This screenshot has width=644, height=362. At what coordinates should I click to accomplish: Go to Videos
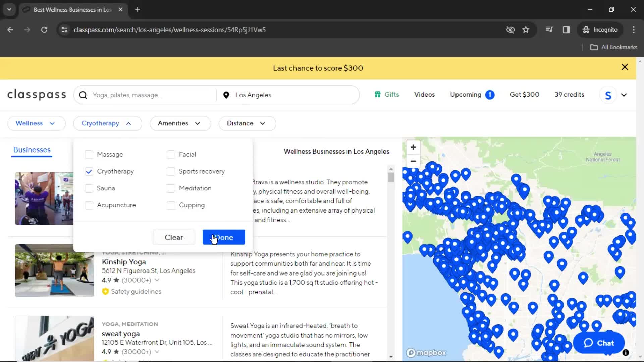point(424,95)
